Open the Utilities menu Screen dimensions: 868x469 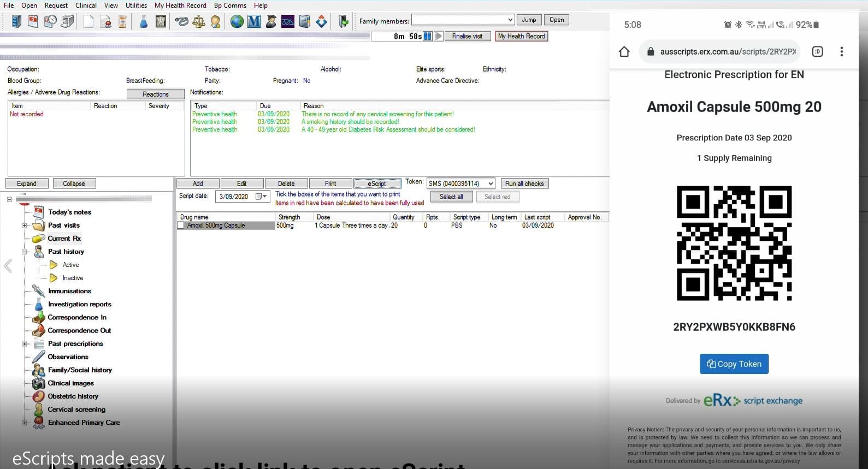(136, 5)
